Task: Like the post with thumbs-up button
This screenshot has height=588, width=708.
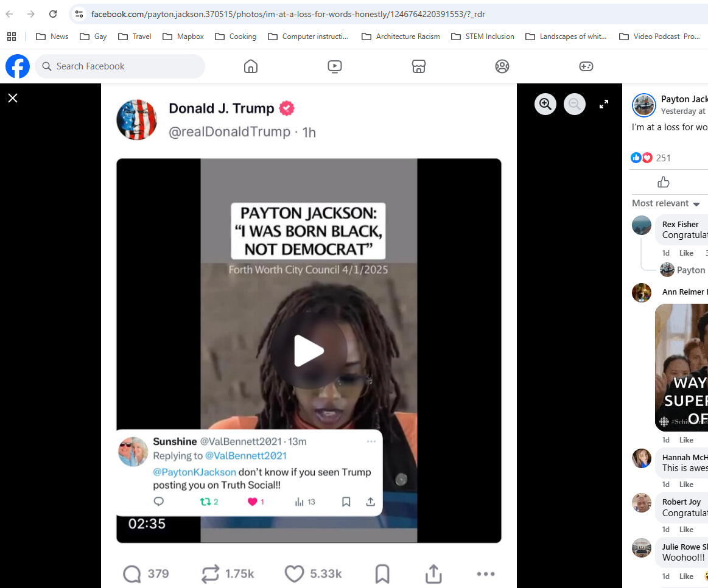Action: [664, 182]
